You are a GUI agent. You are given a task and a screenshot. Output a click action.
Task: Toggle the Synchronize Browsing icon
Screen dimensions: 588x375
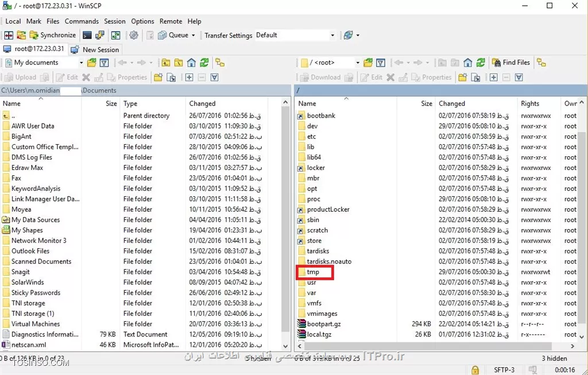tap(116, 35)
